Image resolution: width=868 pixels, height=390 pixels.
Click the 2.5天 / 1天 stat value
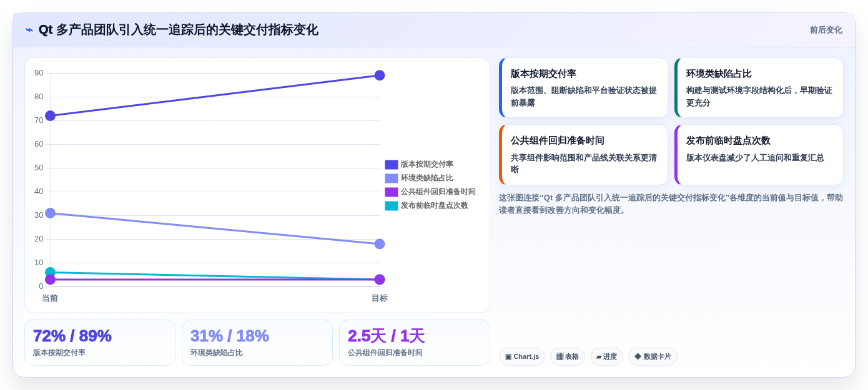[386, 336]
